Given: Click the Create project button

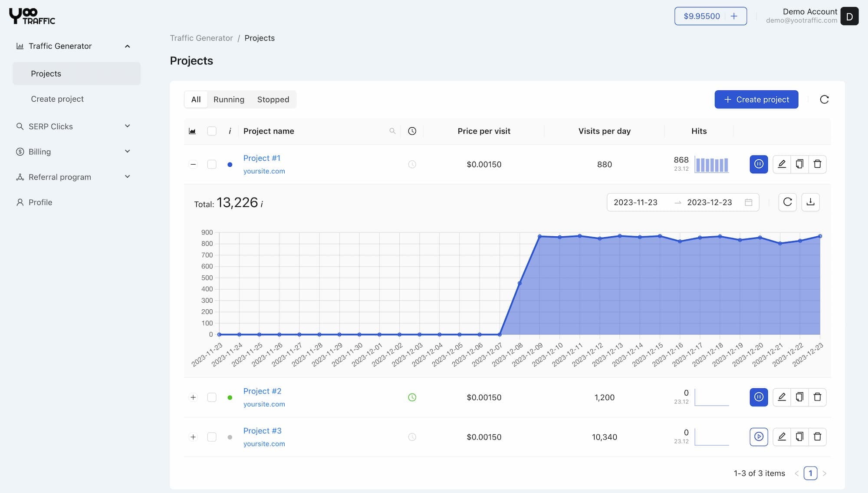Looking at the screenshot, I should click(756, 99).
